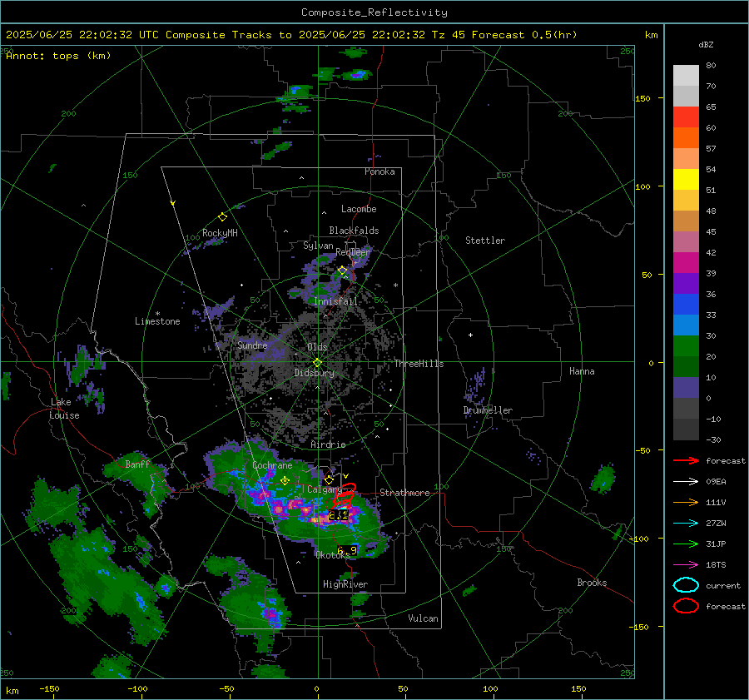Click the storm top label 6.1
The width and height of the screenshot is (749, 700).
[x=338, y=515]
